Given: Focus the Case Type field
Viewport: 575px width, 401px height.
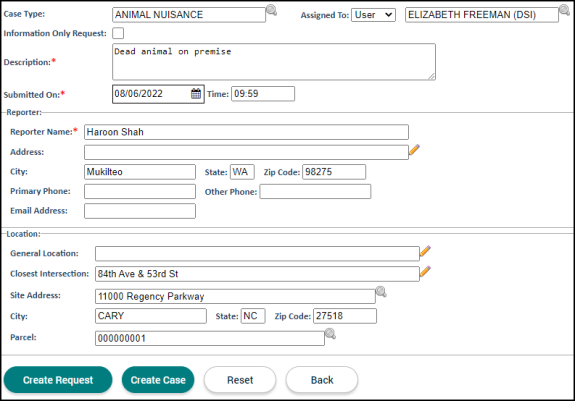Looking at the screenshot, I should coord(189,15).
